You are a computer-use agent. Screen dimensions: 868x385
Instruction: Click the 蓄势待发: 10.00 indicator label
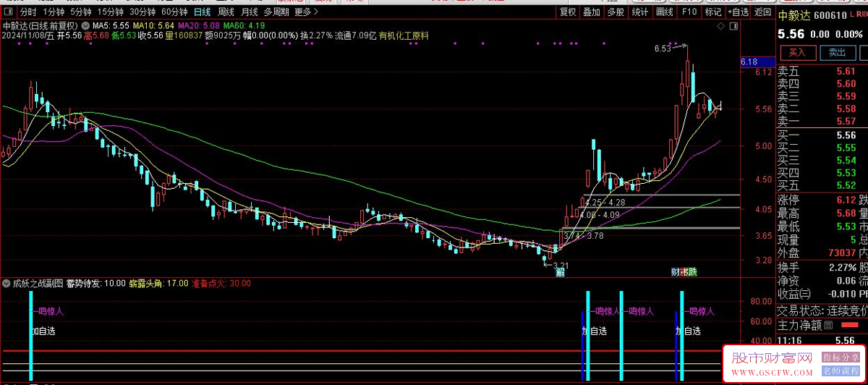(x=96, y=283)
